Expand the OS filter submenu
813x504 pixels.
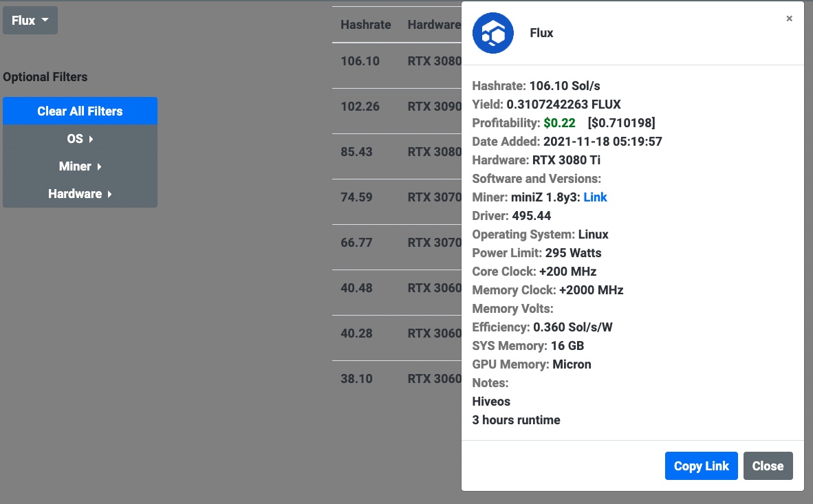[x=80, y=139]
